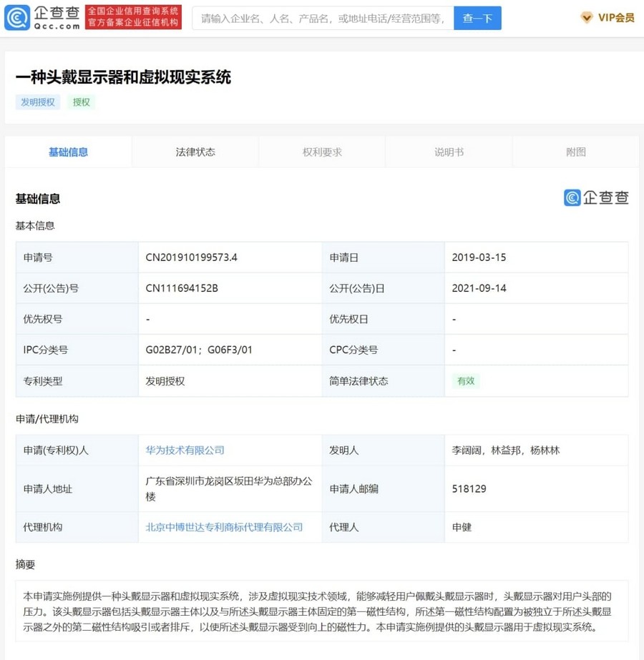Open the 说明书 tab
Viewport: 644px width, 660px height.
click(x=449, y=152)
